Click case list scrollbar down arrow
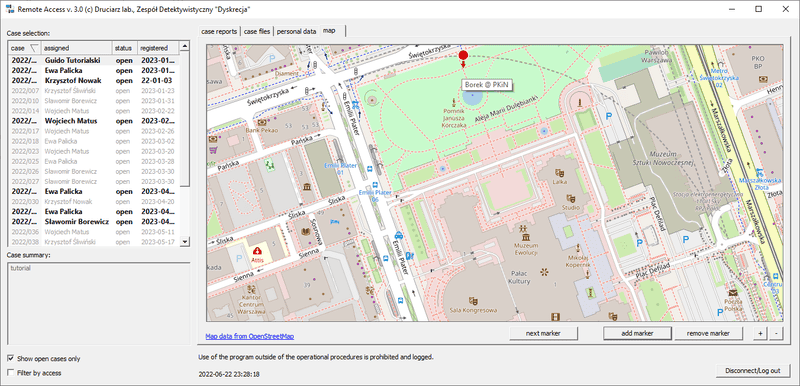The width and height of the screenshot is (800, 386). (x=185, y=242)
